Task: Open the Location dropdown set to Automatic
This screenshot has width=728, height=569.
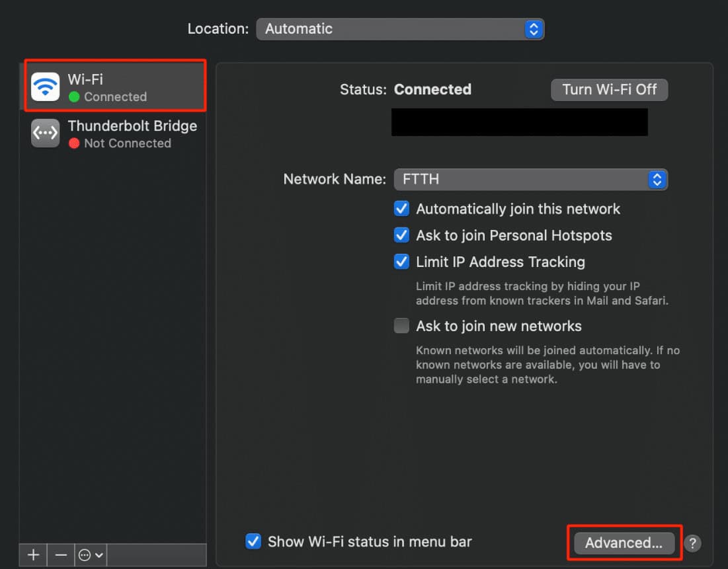Action: (400, 29)
